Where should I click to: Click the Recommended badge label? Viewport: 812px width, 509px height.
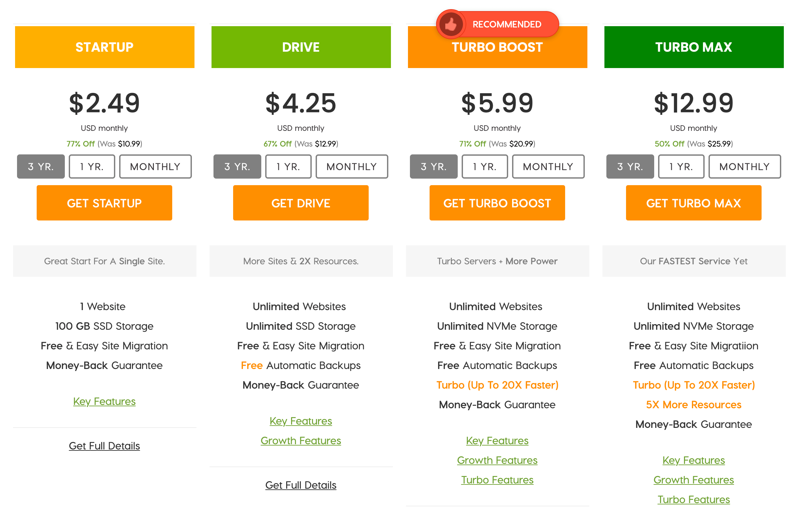[507, 24]
